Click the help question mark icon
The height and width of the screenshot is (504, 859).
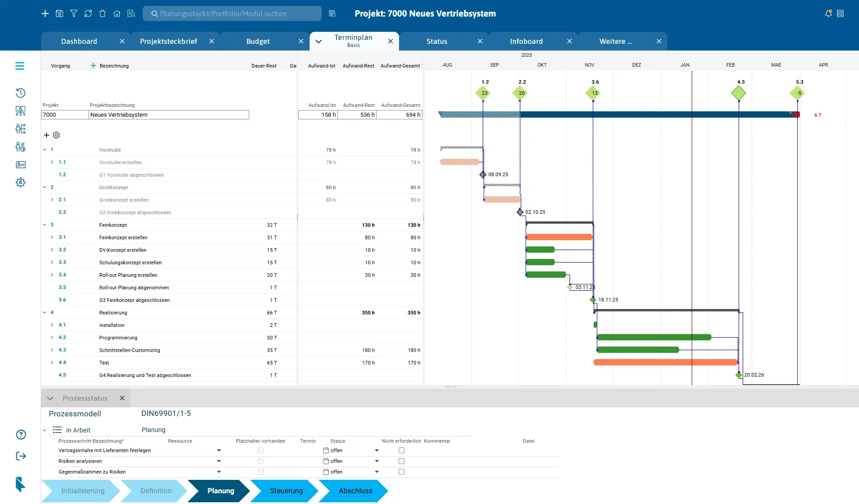click(21, 435)
